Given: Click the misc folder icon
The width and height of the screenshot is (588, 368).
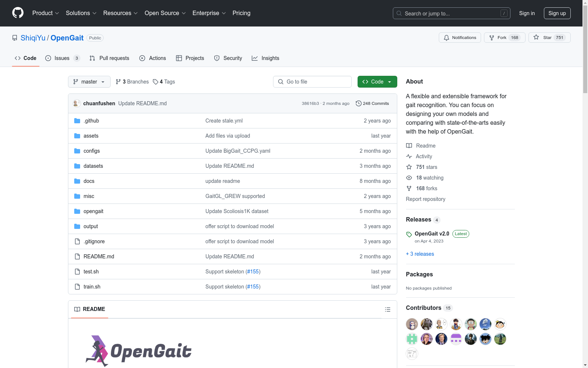Looking at the screenshot, I should (x=77, y=196).
